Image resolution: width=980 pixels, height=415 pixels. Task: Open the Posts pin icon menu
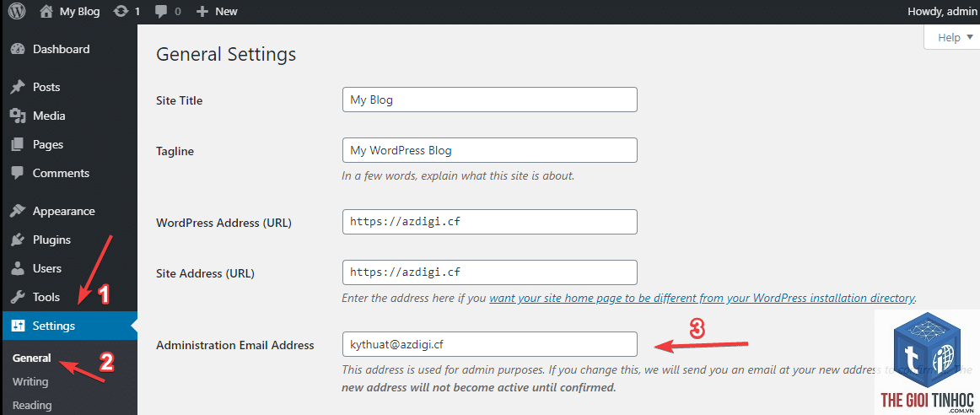pyautogui.click(x=18, y=87)
